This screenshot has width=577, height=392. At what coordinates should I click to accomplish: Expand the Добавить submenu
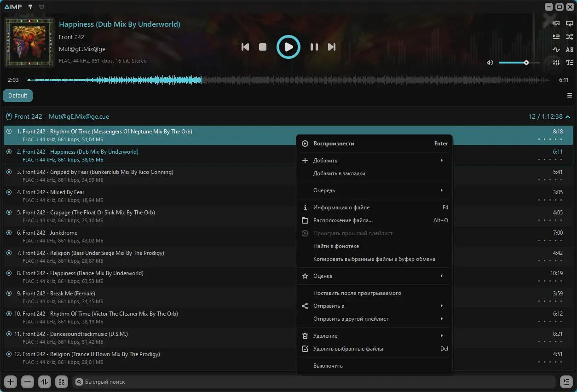coord(374,161)
